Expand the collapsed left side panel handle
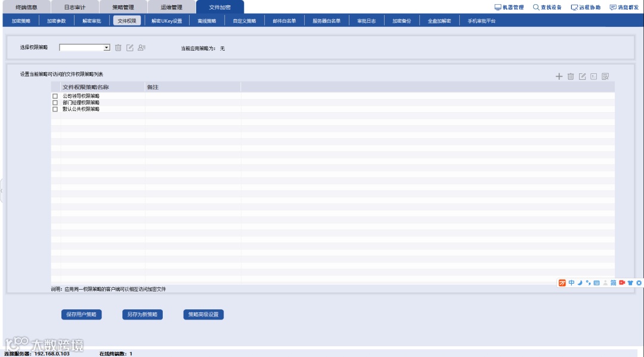Image resolution: width=644 pixels, height=357 pixels. click(x=1, y=190)
